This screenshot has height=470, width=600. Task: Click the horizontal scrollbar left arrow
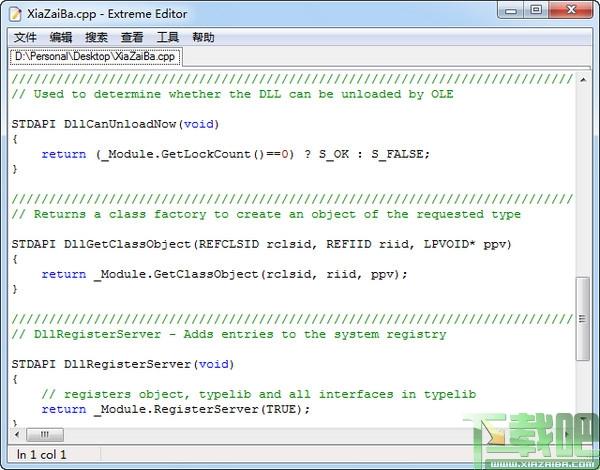coord(16,434)
